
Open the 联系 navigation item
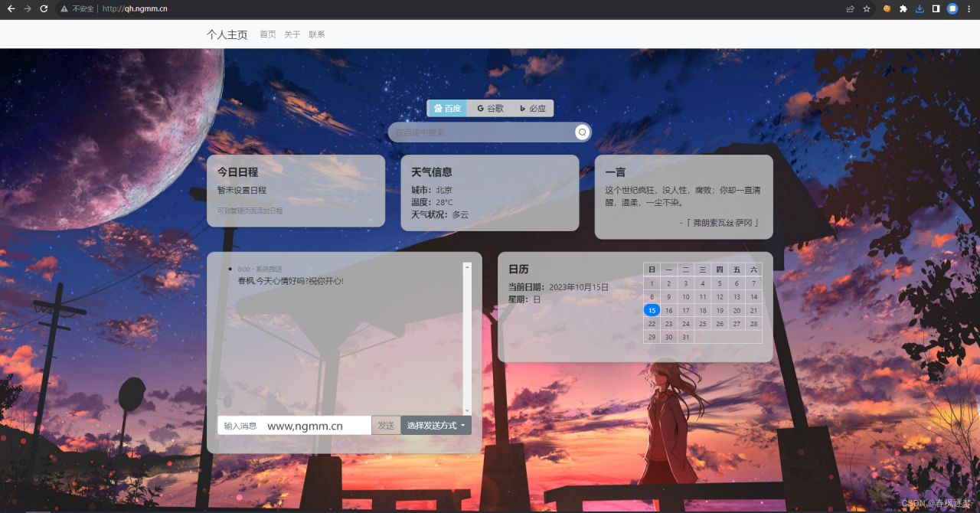tap(317, 34)
